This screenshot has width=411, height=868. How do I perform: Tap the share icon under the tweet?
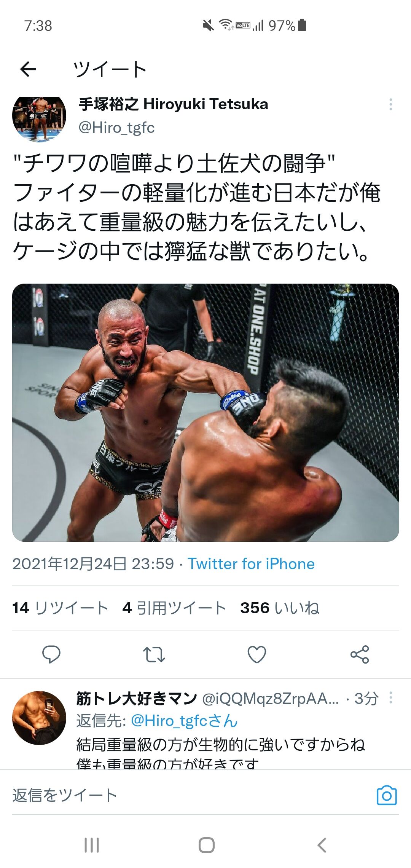360,654
